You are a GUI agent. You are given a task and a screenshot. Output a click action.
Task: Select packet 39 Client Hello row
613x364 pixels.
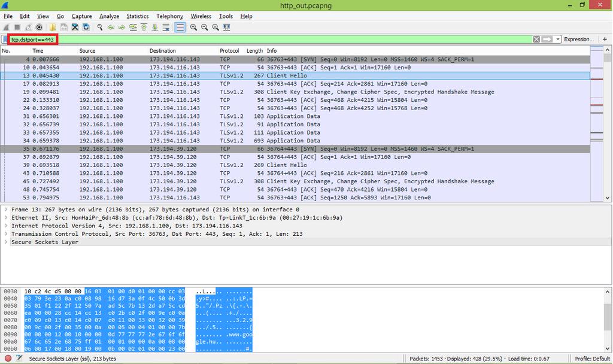(295, 165)
